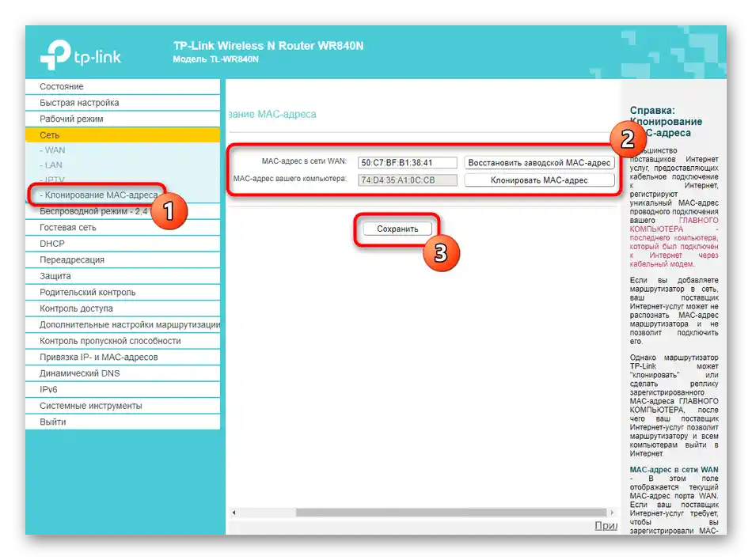
Task: Open the LAN submenu item
Action: pos(51,165)
